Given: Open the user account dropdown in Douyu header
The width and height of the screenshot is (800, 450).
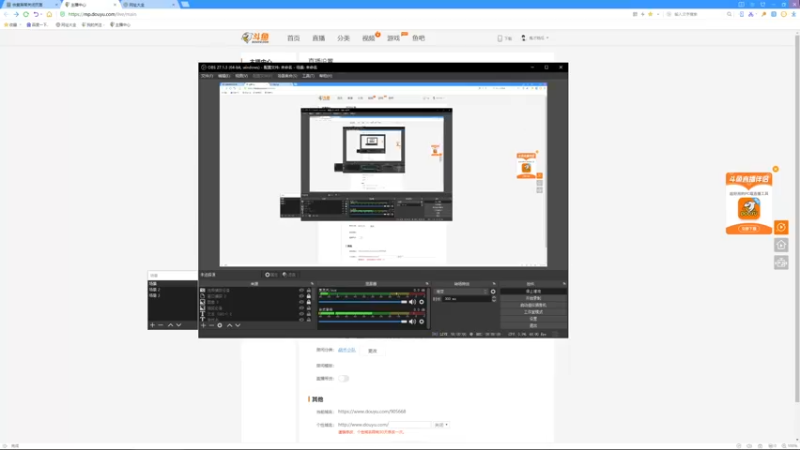Looking at the screenshot, I should (535, 38).
